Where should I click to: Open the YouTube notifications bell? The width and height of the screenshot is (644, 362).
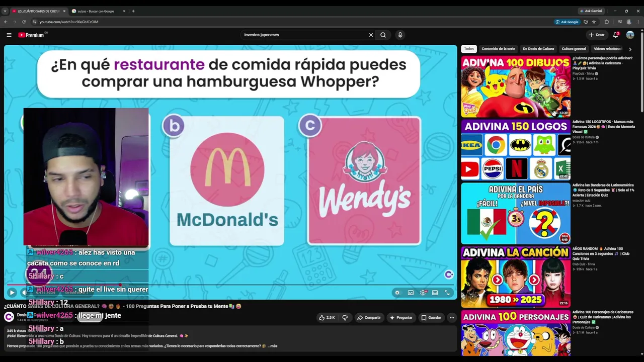[615, 35]
